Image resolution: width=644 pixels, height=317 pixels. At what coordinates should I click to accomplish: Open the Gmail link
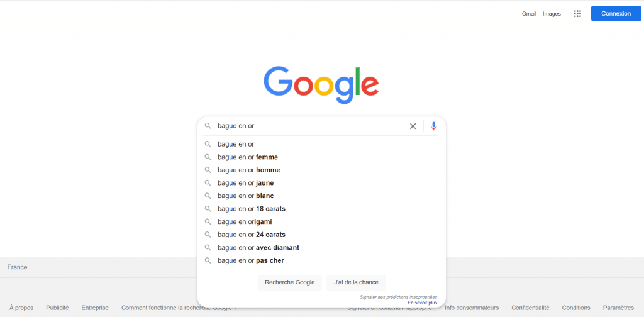tap(529, 14)
